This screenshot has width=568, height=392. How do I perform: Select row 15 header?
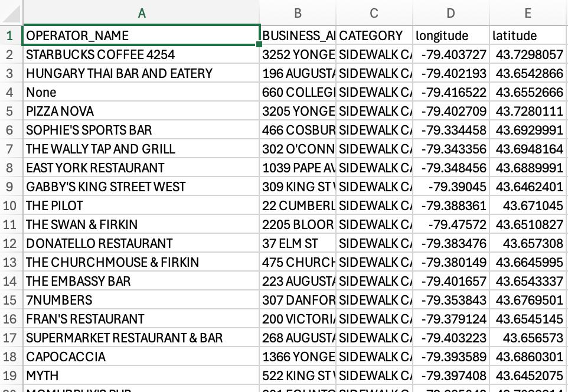click(10, 300)
